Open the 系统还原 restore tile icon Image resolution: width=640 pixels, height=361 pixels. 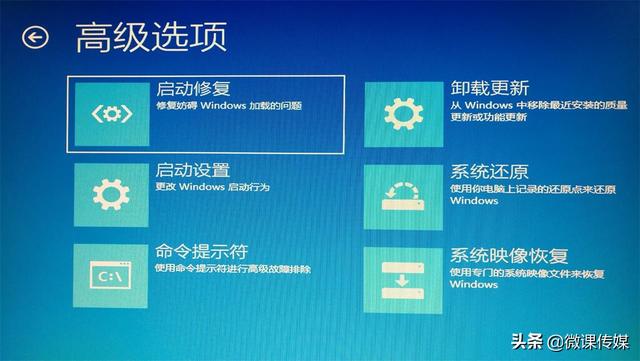point(403,197)
